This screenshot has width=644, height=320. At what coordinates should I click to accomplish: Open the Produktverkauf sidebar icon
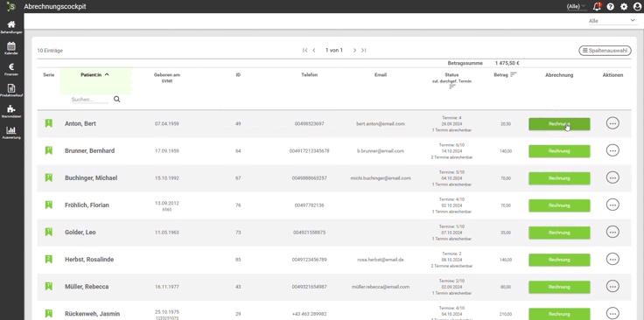point(11,88)
